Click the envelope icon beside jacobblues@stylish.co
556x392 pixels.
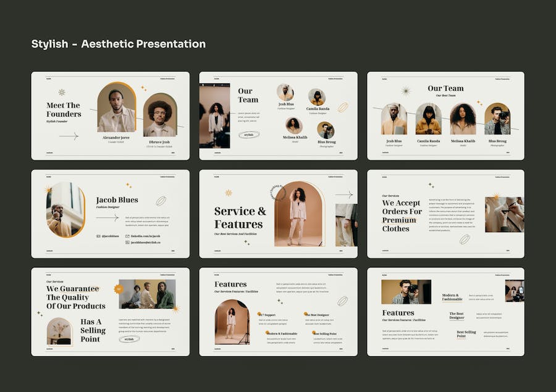(x=127, y=243)
